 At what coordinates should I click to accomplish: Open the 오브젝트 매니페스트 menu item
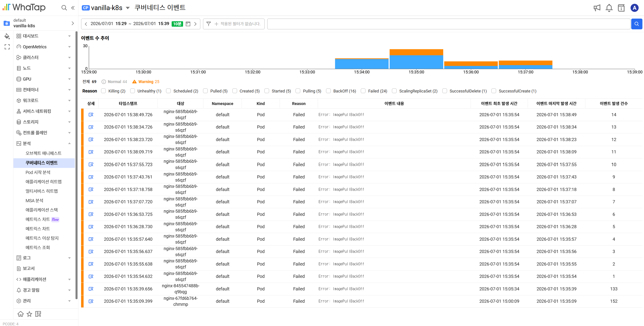coord(43,153)
